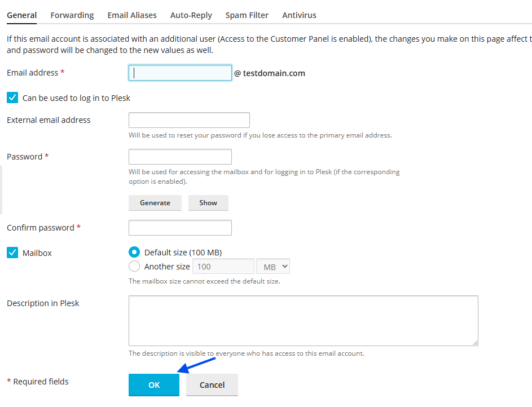Viewport: 532px width, 407px height.
Task: Uncheck Can be used to log in to Plesk
Action: click(12, 98)
